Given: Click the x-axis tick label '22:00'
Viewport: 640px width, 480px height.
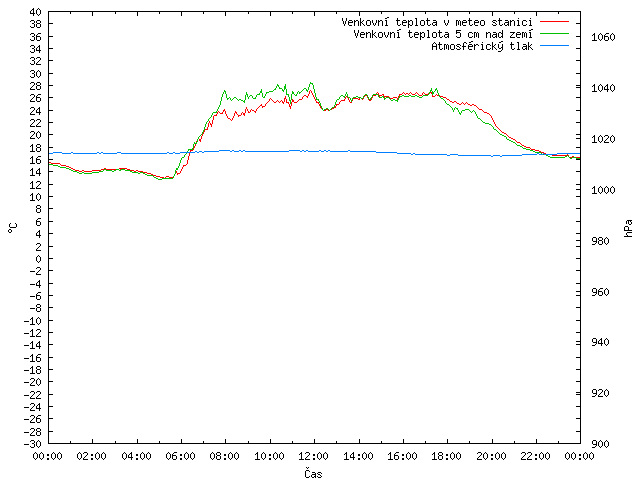Looking at the screenshot, I should pos(536,456).
